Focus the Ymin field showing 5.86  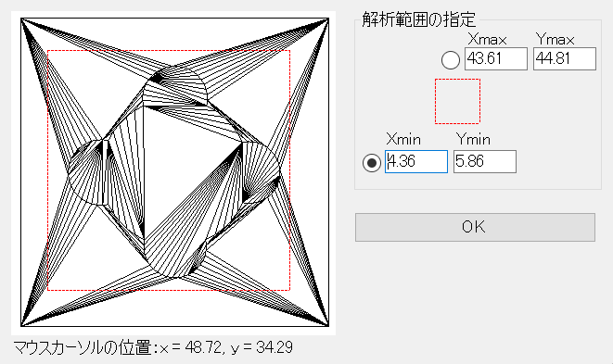(x=485, y=161)
